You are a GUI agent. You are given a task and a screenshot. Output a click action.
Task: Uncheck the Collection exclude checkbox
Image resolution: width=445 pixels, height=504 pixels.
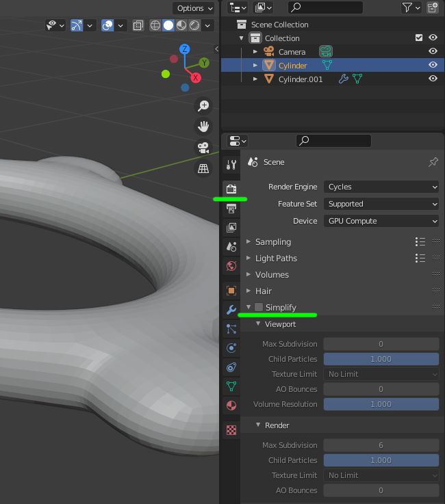(x=419, y=38)
